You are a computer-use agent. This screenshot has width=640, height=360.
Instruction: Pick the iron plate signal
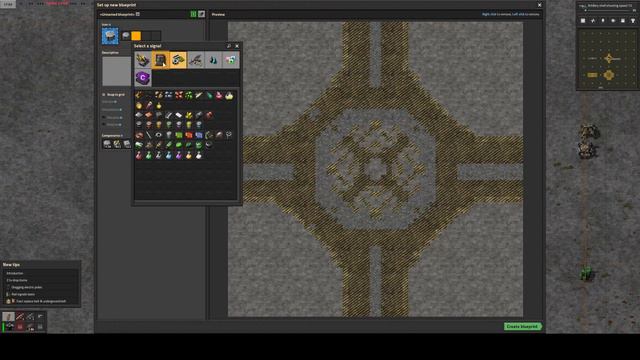[x=139, y=115]
